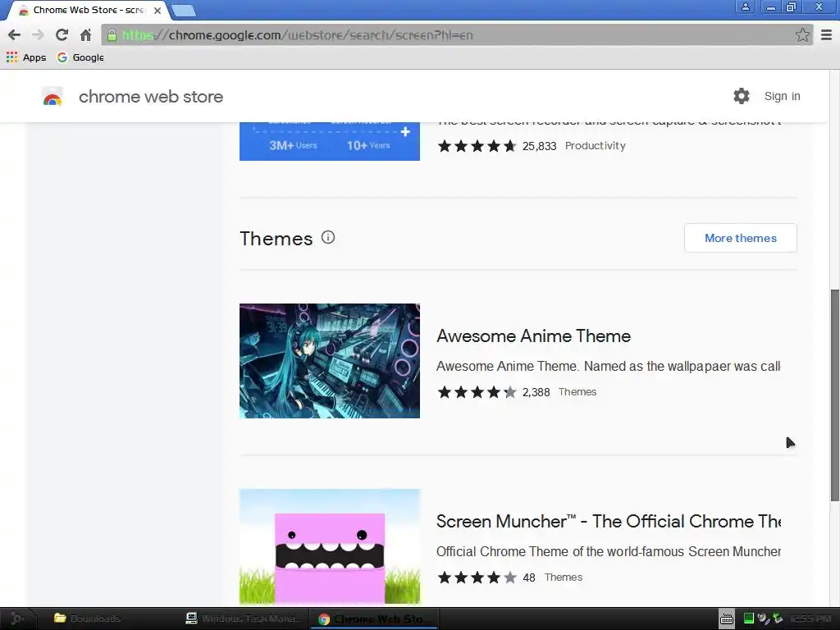Click the address bar URL field

click(455, 35)
